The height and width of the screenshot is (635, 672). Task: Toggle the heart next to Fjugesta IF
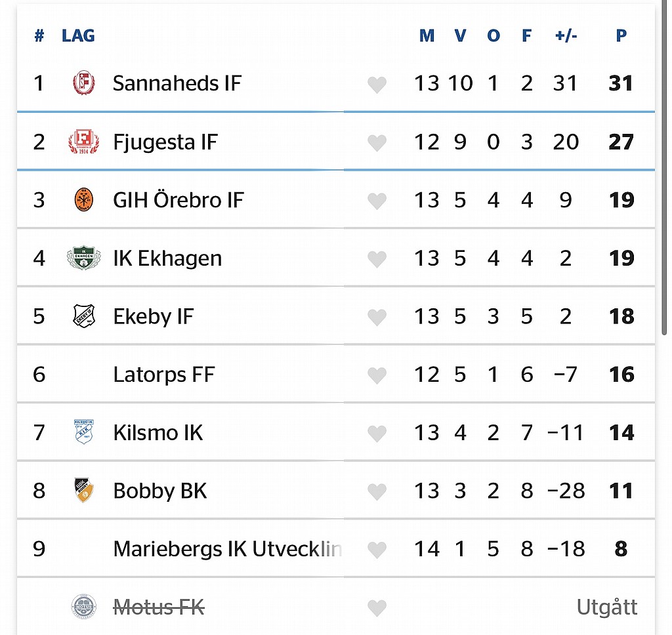coord(377,143)
